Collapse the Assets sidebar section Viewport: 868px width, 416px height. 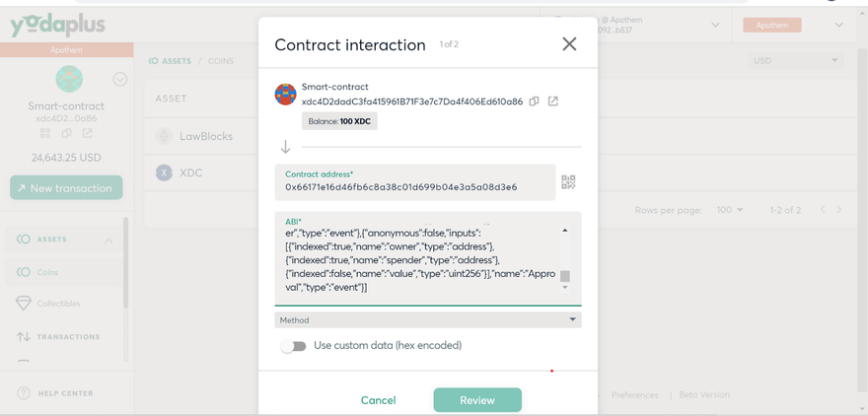pos(108,240)
